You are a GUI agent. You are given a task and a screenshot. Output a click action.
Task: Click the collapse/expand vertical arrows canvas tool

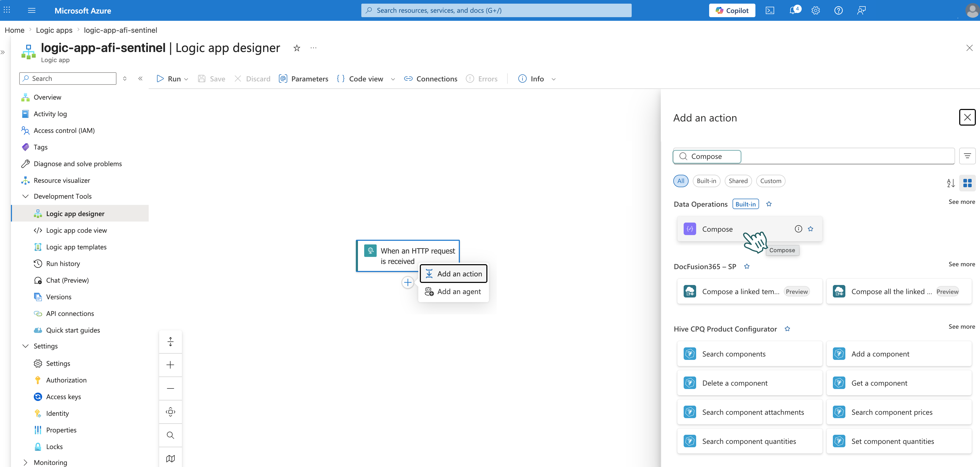[171, 341]
